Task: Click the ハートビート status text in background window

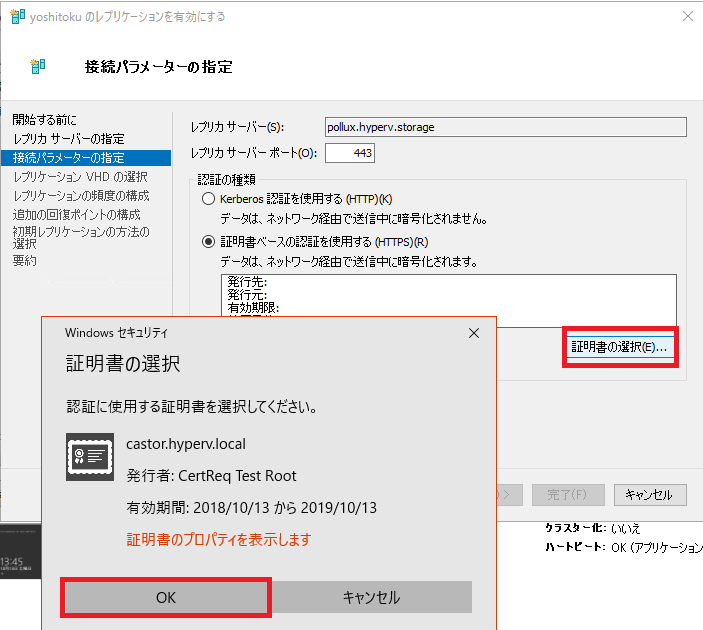Action: 624,547
